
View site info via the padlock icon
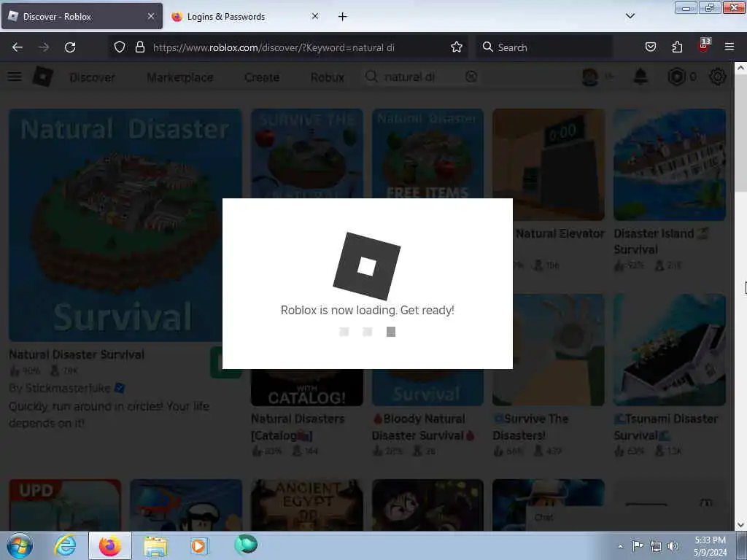click(x=139, y=47)
